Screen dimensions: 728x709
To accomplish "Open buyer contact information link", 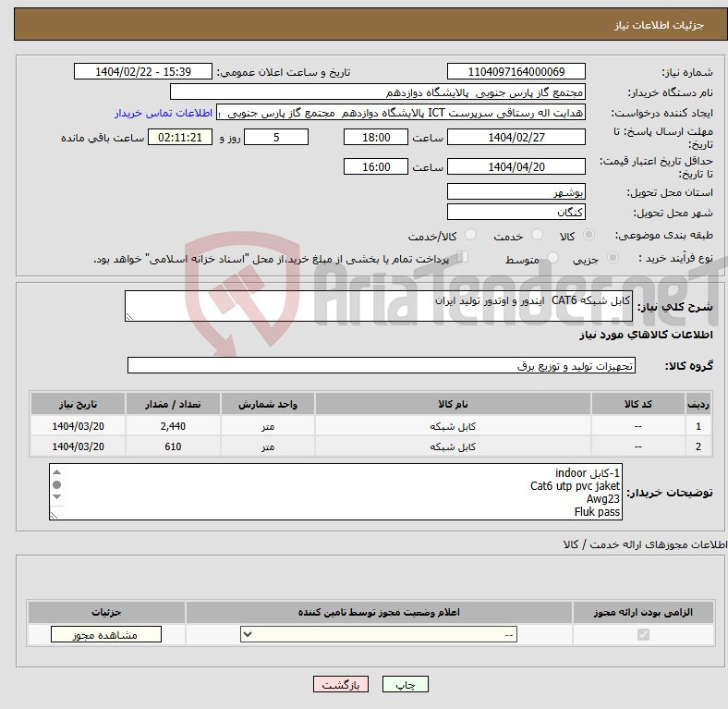I will (x=164, y=113).
